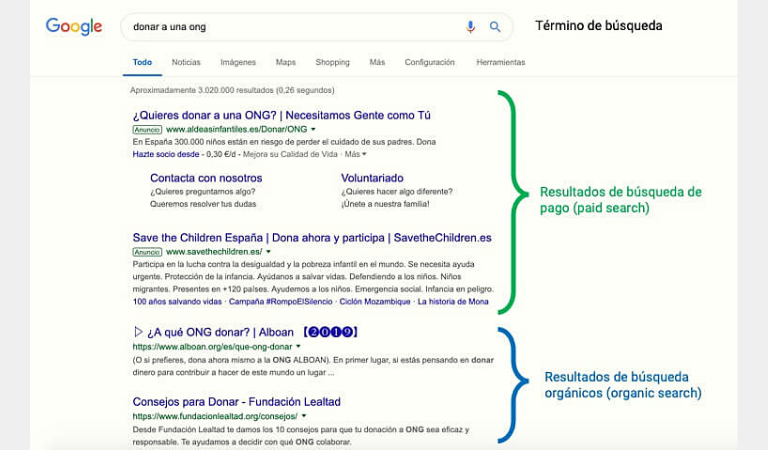Expand the 'Más' dropdown in the Aldeas ad
The width and height of the screenshot is (768, 450).
(x=355, y=154)
